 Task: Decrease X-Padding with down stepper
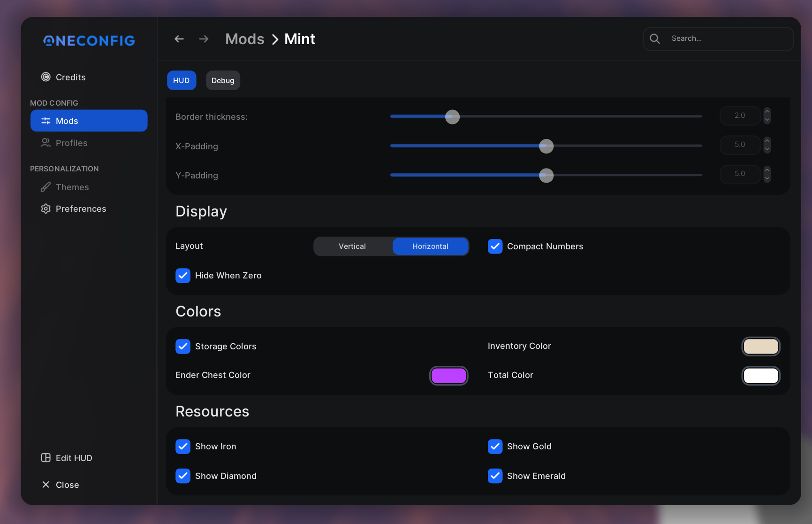click(x=767, y=149)
